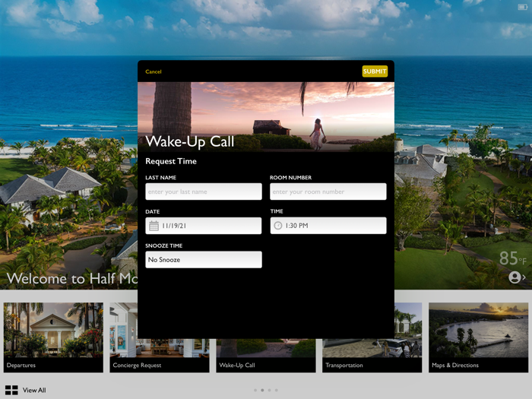Open the date picker showing 11/19/21
The image size is (532, 399).
(x=204, y=226)
